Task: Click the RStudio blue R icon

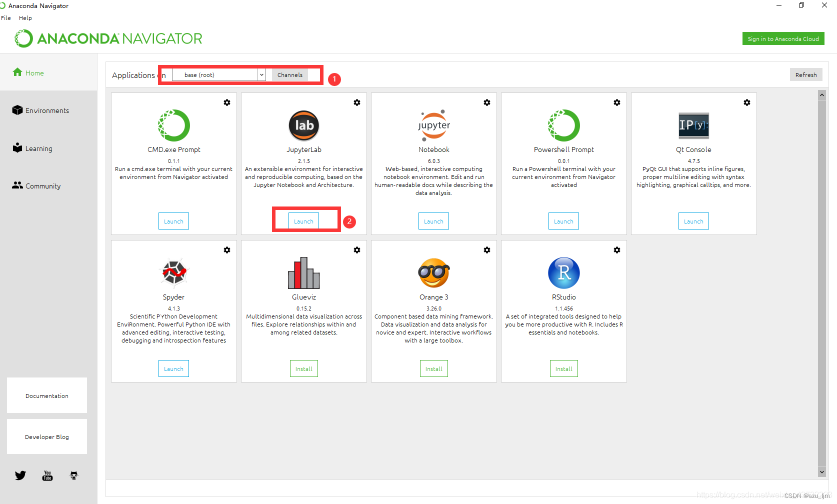Action: click(564, 273)
